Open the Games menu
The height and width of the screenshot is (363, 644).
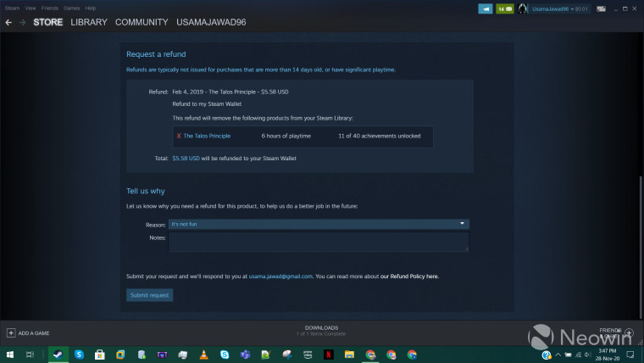tap(71, 8)
